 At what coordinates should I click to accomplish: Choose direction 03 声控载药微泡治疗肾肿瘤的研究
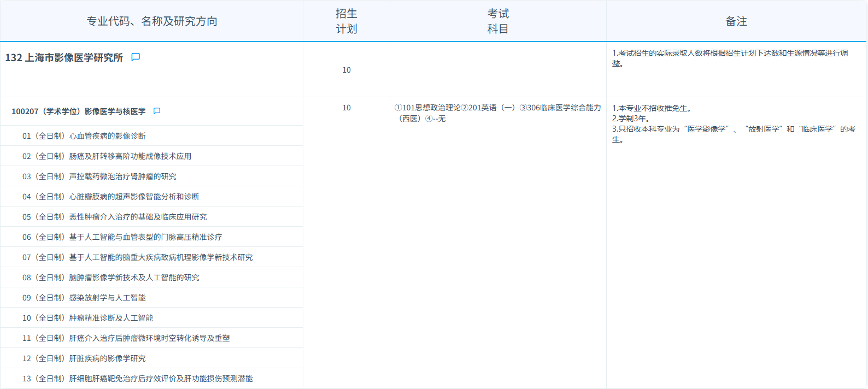click(x=99, y=176)
